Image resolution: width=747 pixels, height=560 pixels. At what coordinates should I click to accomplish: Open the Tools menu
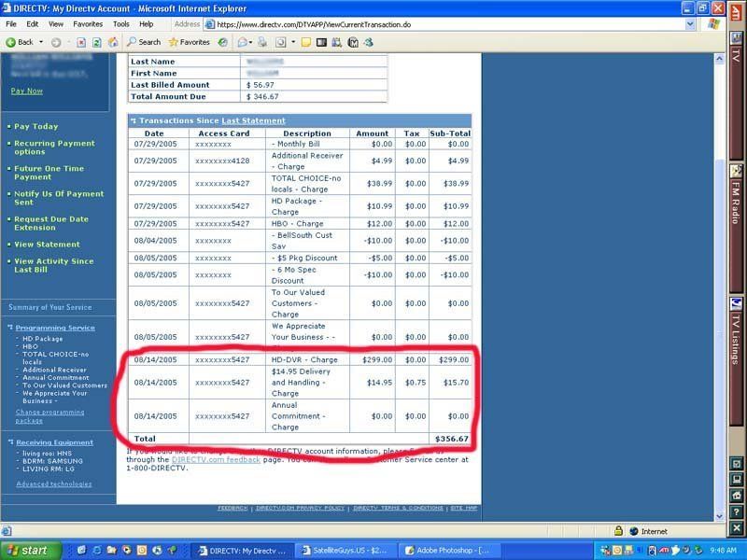tap(121, 24)
